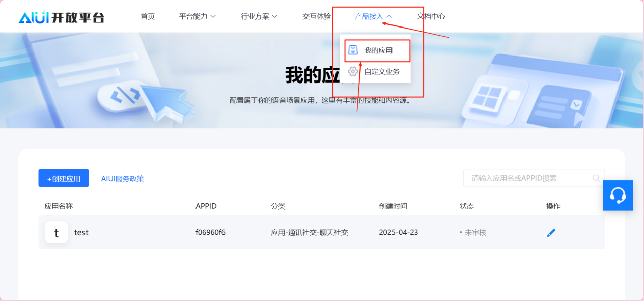
Task: Go to the 首页 nav item
Action: pyautogui.click(x=148, y=16)
